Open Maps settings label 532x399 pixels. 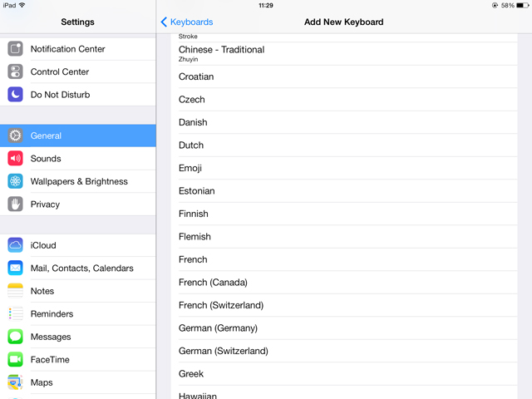42,382
